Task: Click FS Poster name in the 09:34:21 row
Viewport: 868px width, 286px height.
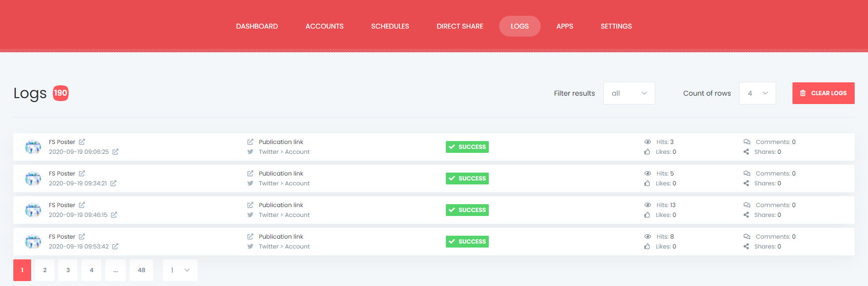Action: click(62, 174)
